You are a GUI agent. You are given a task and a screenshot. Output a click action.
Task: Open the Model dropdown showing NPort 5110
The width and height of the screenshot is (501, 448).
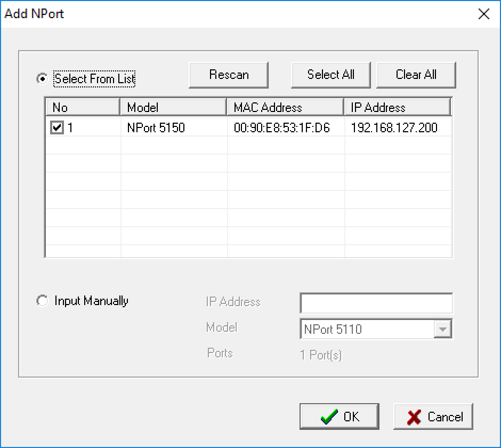[442, 329]
